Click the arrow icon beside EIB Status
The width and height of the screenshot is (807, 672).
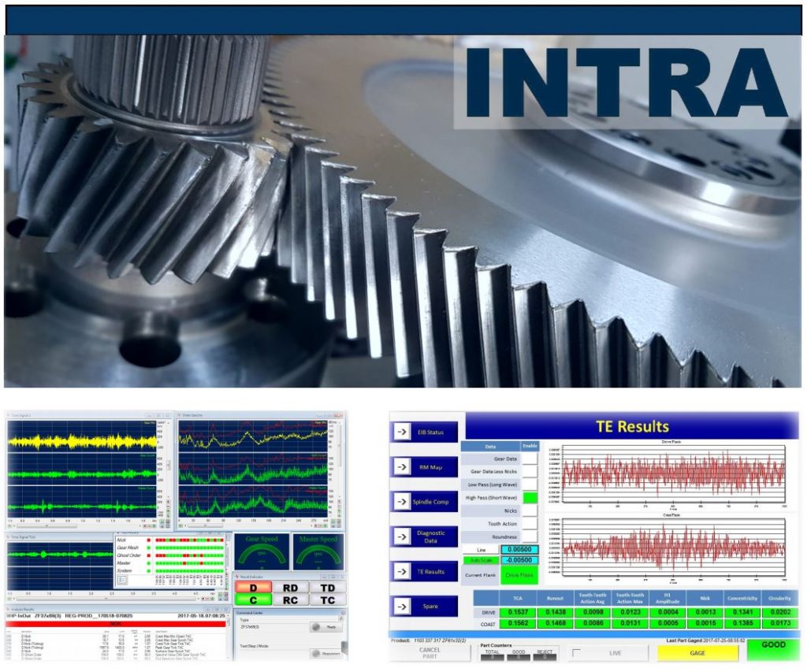[401, 433]
